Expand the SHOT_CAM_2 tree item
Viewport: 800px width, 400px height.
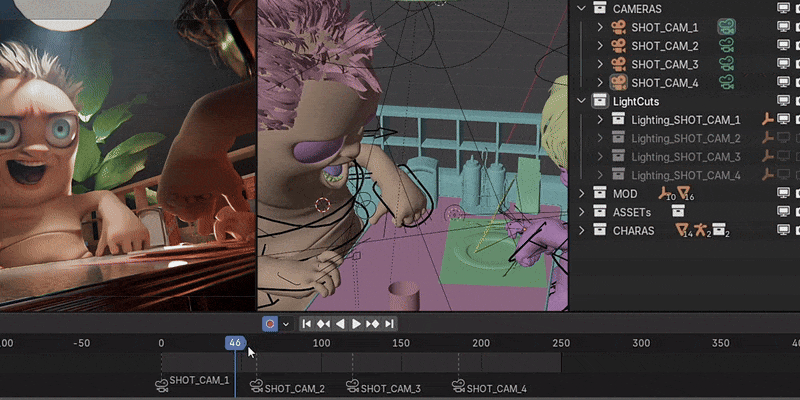tap(600, 46)
